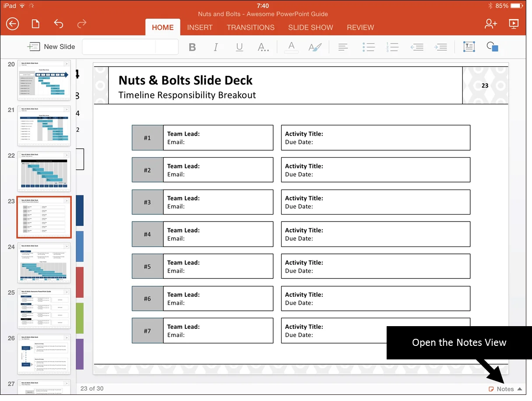The height and width of the screenshot is (401, 532).
Task: Tap the Wi-Fi status icon
Action: pyautogui.click(x=22, y=6)
